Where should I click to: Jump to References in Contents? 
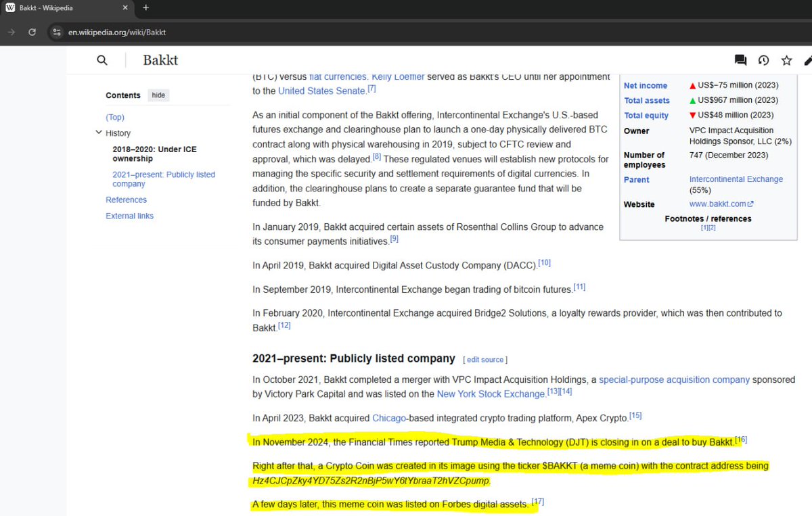pyautogui.click(x=126, y=200)
